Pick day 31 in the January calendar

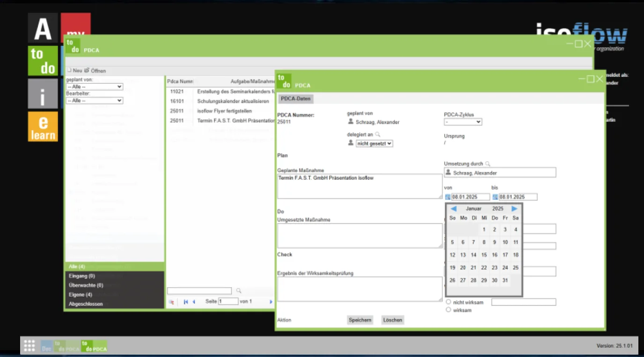click(505, 280)
